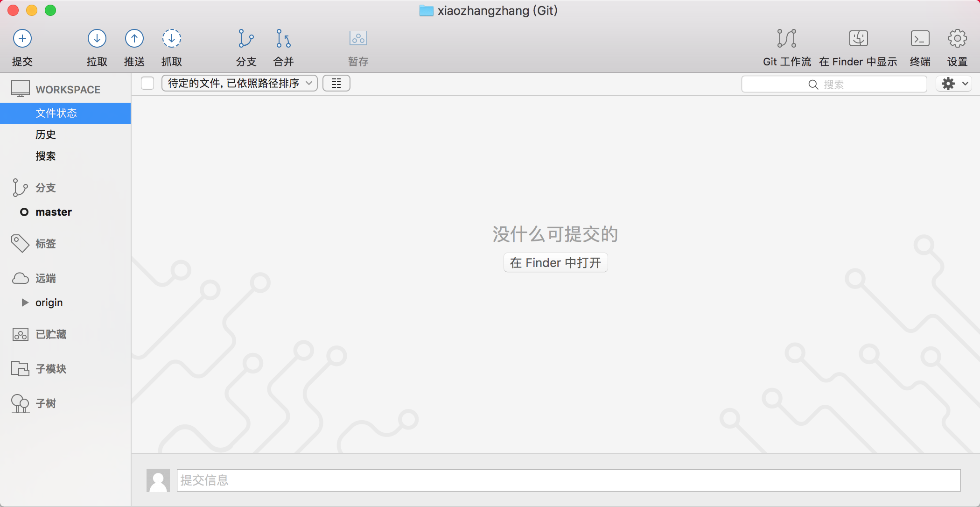980x507 pixels.
Task: Click the 在 Finder 中打开 button
Action: [x=555, y=262]
